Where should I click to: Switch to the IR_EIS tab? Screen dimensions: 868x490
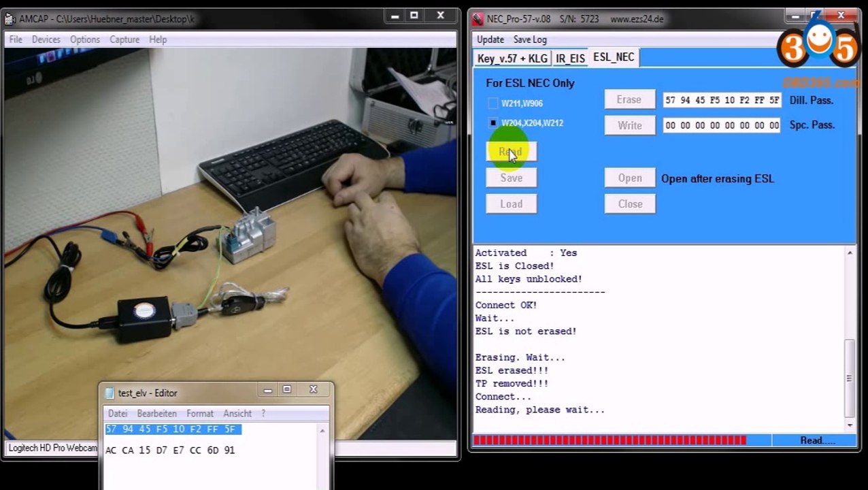click(570, 59)
